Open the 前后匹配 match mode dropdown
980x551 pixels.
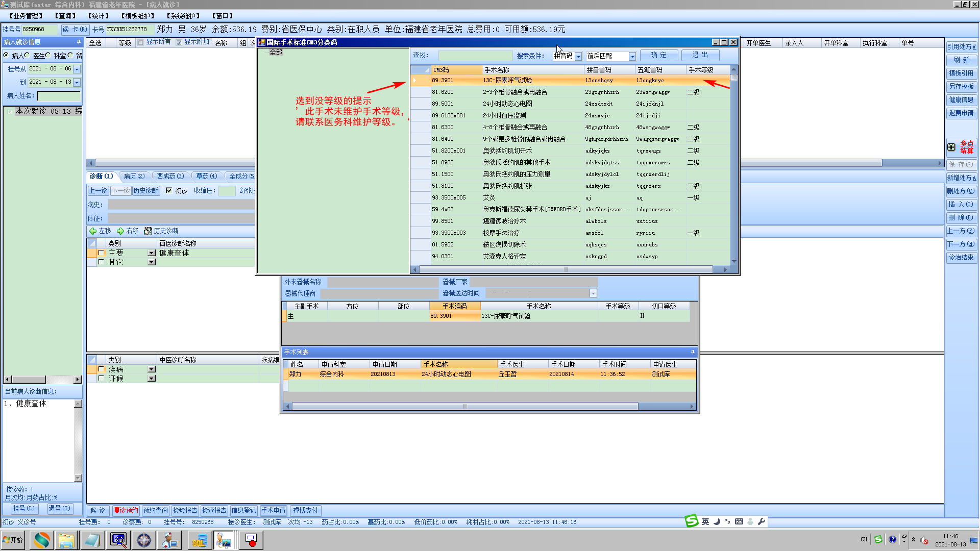pos(632,56)
